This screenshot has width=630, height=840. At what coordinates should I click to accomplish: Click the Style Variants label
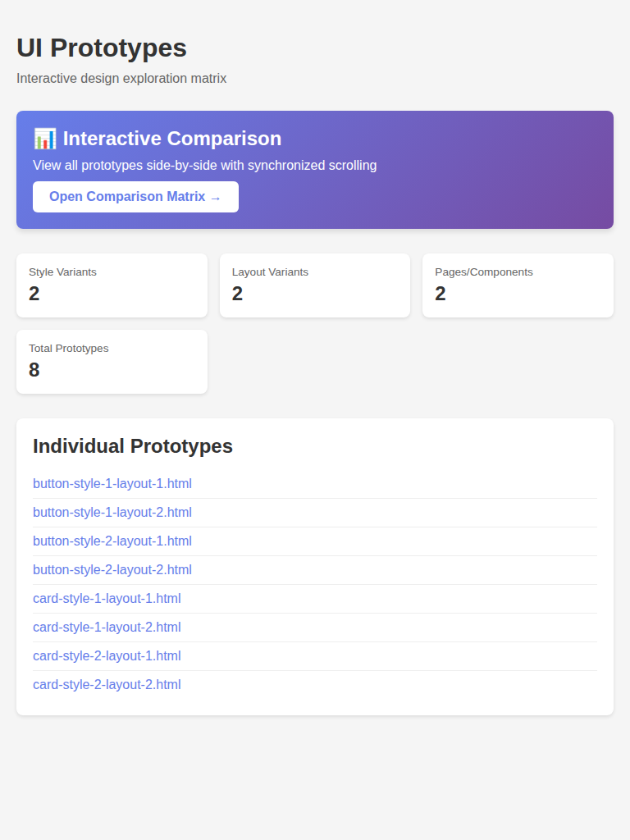tap(62, 272)
